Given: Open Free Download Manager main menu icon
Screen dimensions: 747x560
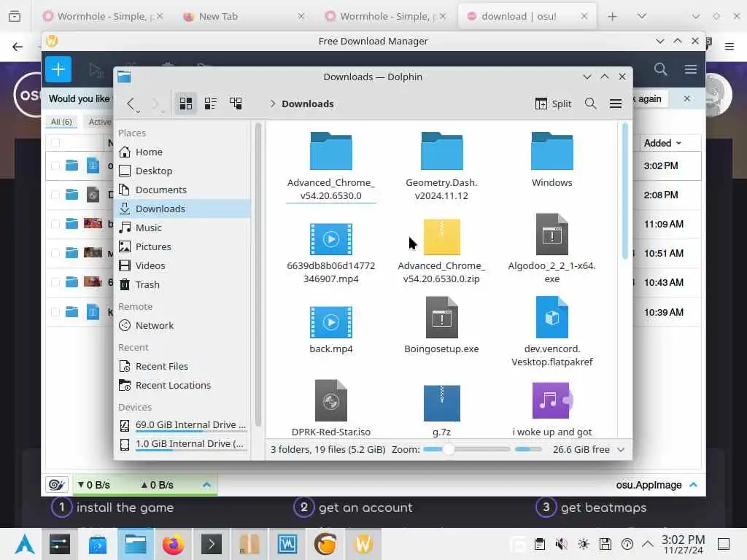Looking at the screenshot, I should (691, 69).
